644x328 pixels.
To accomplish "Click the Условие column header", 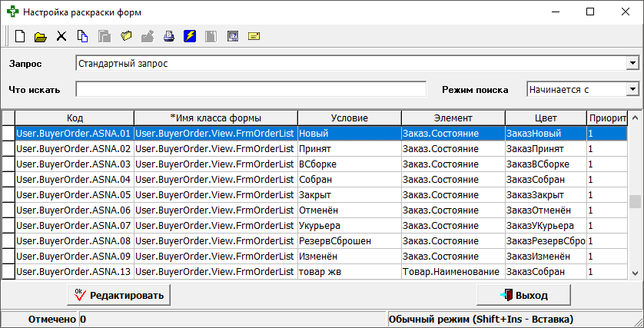I will tap(349, 118).
